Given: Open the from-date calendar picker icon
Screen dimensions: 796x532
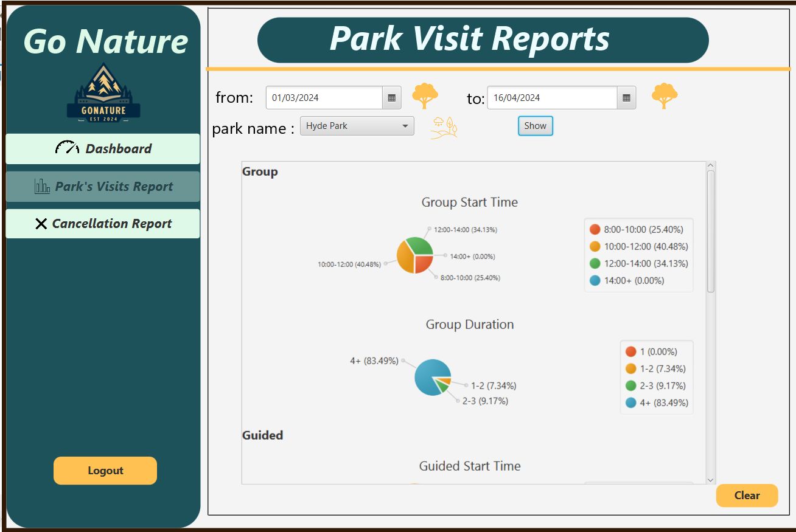Looking at the screenshot, I should click(391, 98).
